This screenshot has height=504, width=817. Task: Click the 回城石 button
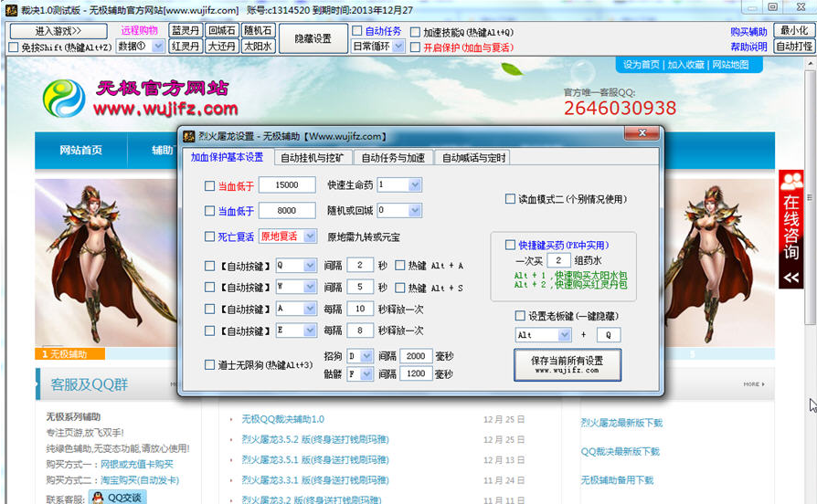click(222, 31)
